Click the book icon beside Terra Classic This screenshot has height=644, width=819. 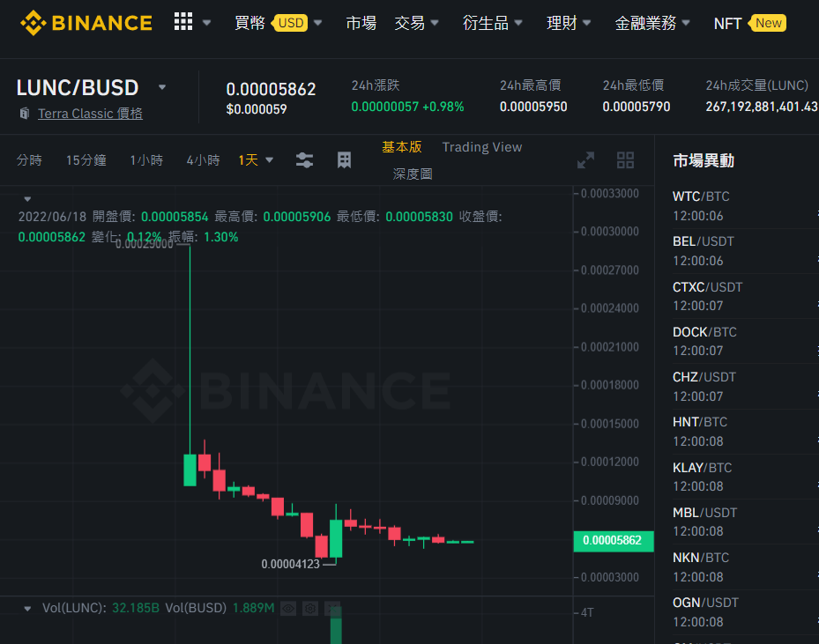[24, 114]
